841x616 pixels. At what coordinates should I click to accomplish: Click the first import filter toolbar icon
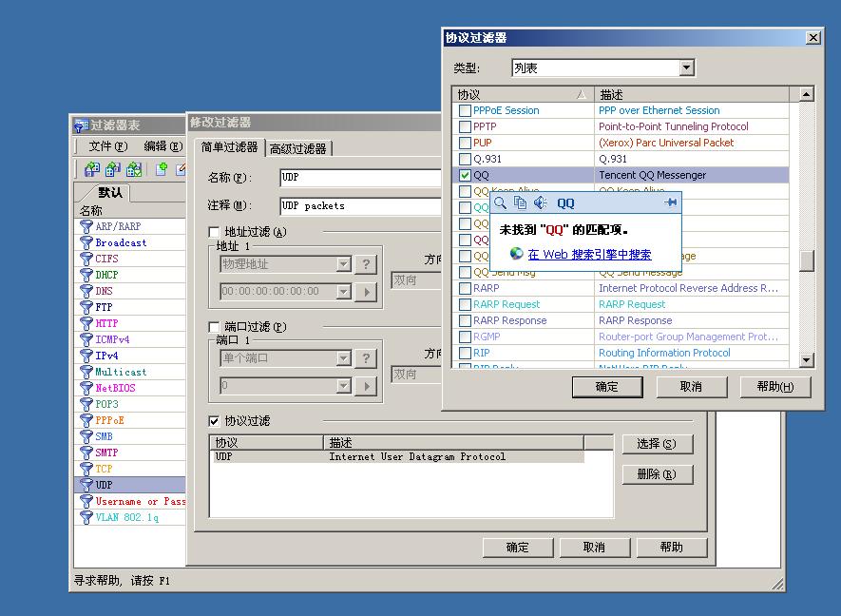pos(91,169)
